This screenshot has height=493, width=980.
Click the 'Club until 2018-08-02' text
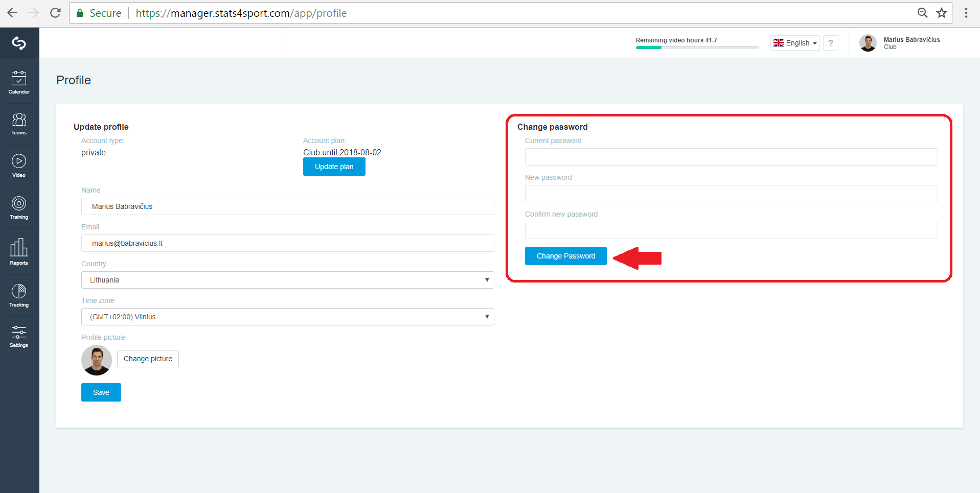click(342, 152)
